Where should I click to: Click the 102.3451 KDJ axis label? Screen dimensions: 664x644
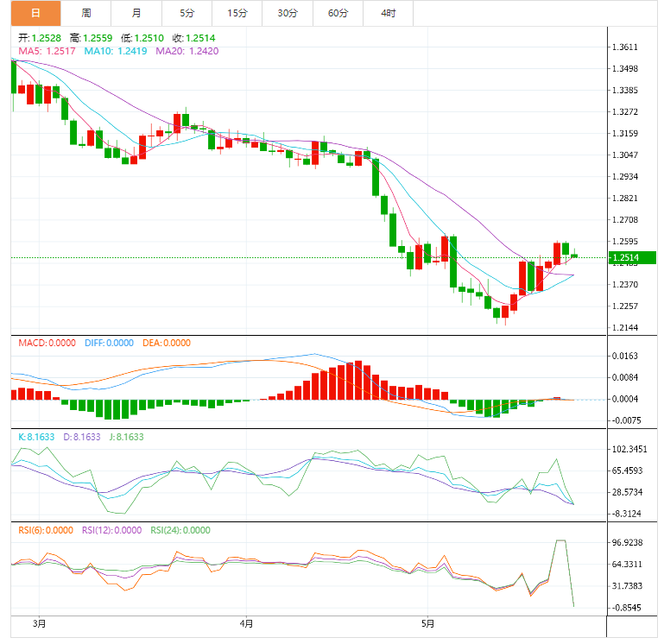629,449
